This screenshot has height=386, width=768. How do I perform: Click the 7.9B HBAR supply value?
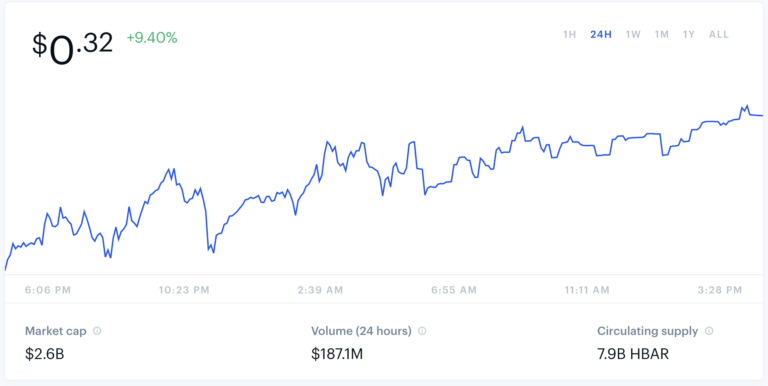(633, 354)
